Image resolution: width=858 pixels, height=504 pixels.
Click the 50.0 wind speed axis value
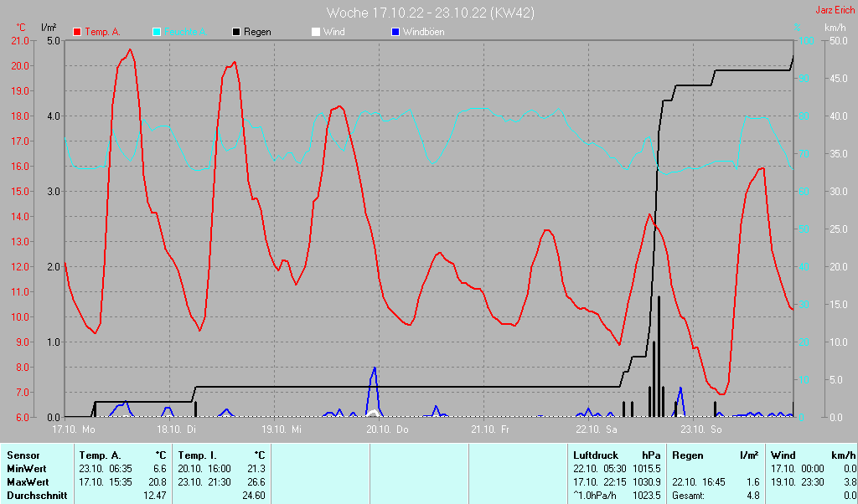pyautogui.click(x=839, y=40)
